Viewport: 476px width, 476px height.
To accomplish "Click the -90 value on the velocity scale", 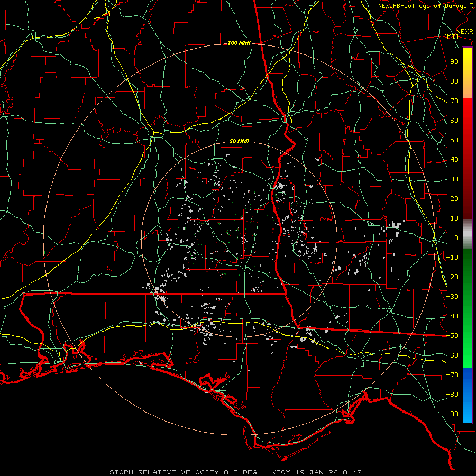I will pyautogui.click(x=452, y=414).
